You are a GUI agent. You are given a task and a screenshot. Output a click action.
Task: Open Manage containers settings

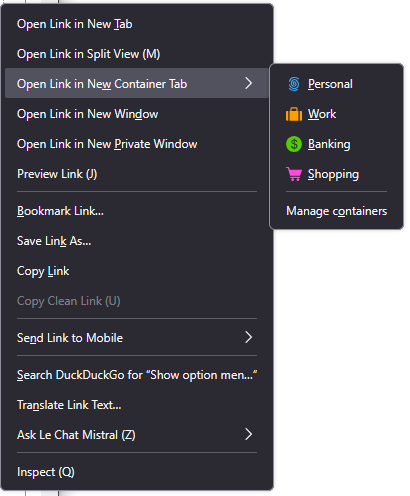[x=336, y=211]
